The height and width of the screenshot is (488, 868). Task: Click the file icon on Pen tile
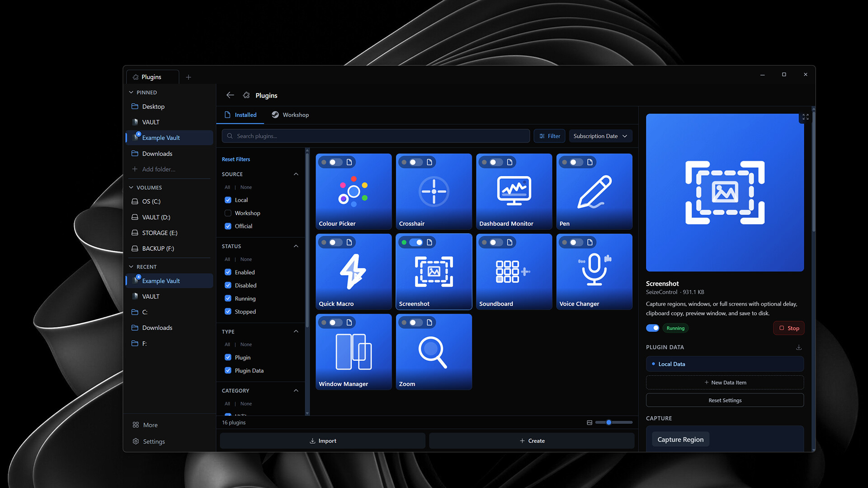[590, 162]
